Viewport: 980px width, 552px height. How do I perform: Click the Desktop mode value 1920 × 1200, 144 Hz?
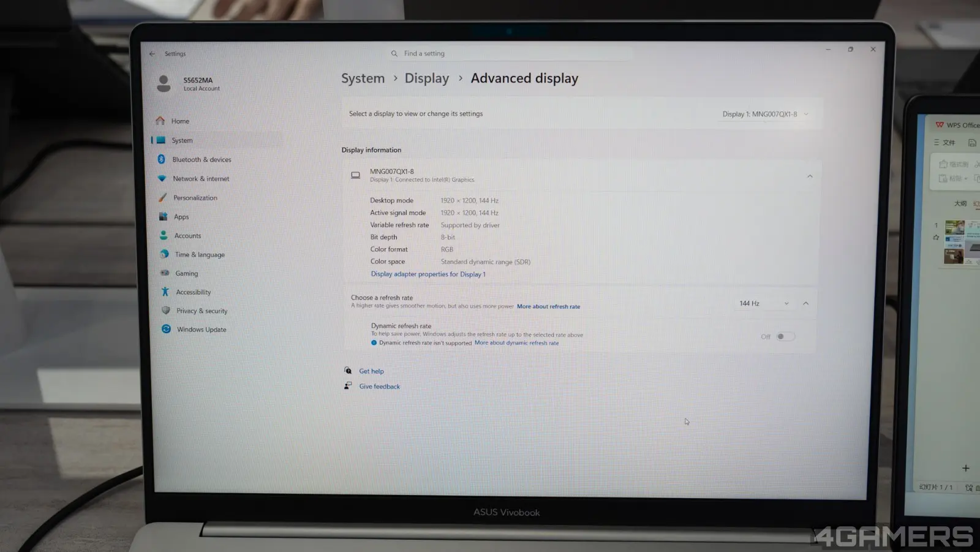[x=470, y=201]
